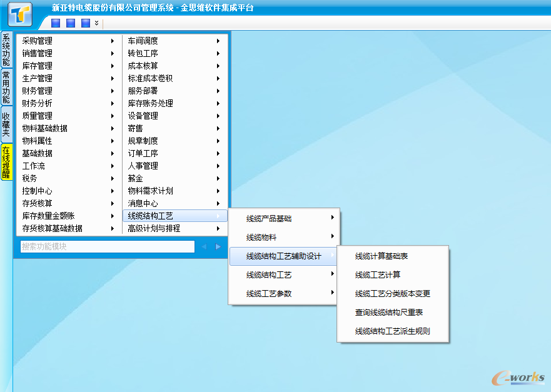Open the 存货核算基础数据 menu
The width and height of the screenshot is (551, 392).
(x=69, y=228)
